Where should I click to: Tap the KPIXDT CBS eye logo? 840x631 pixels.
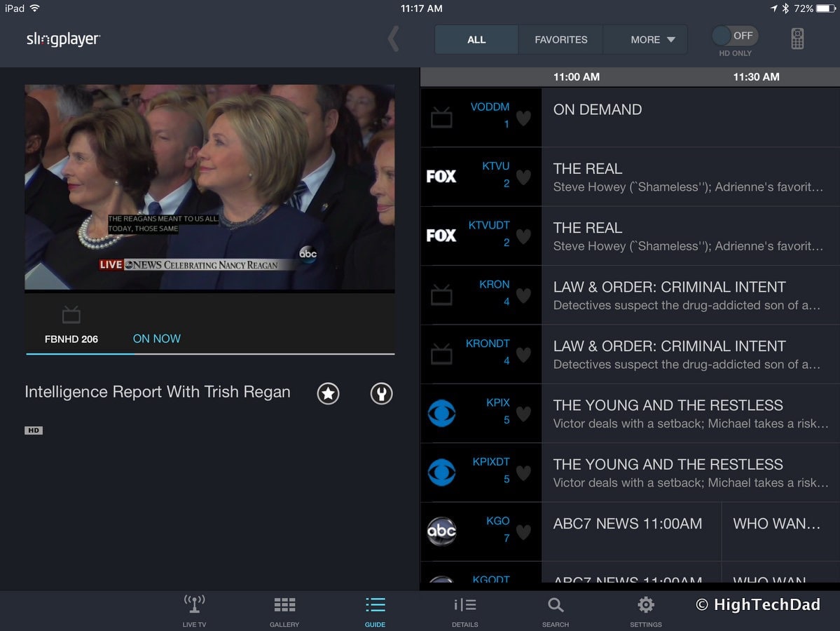click(x=441, y=473)
